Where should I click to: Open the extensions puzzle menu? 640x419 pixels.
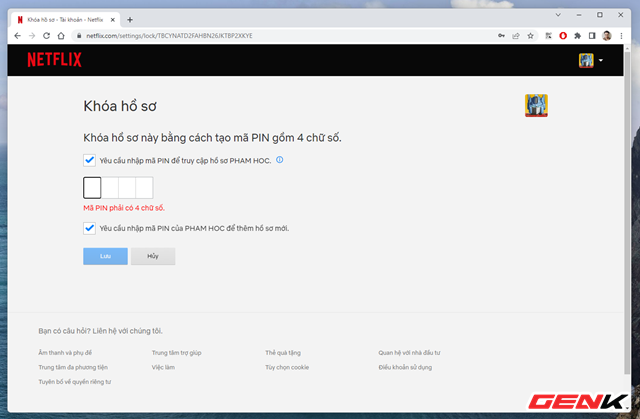click(578, 36)
